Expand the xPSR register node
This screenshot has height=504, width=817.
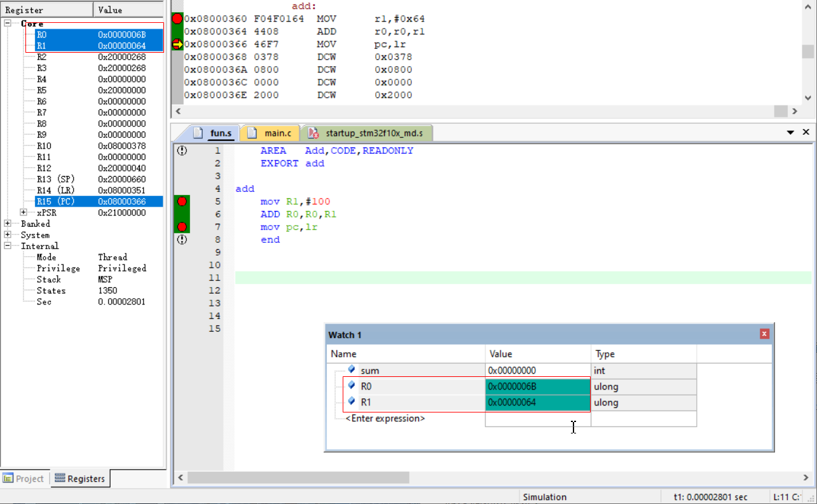click(x=24, y=212)
